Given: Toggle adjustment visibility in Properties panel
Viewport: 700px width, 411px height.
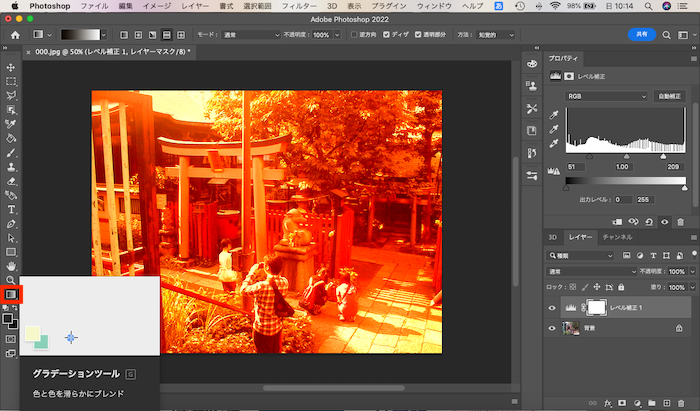Looking at the screenshot, I should pos(665,222).
